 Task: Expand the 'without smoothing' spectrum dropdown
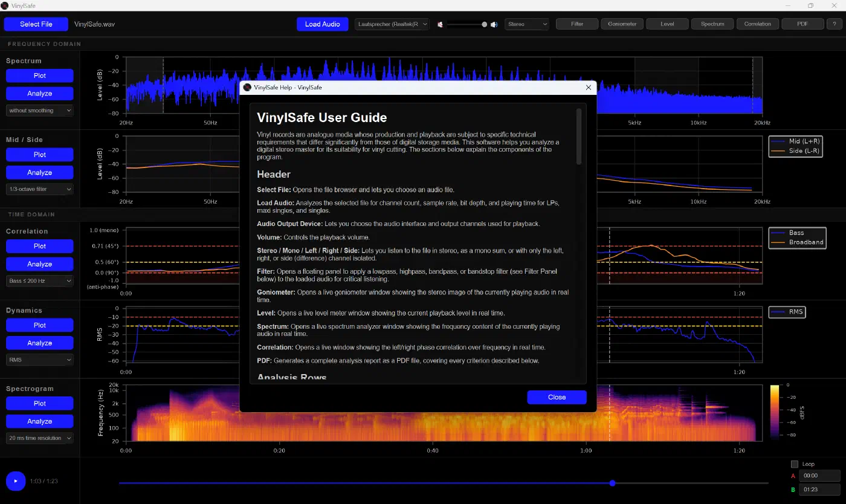click(40, 111)
